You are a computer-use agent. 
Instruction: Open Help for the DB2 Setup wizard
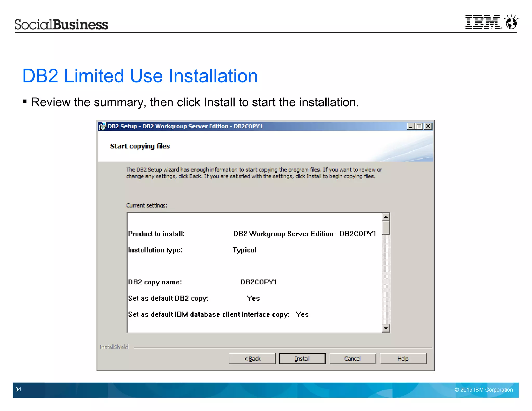(x=403, y=359)
